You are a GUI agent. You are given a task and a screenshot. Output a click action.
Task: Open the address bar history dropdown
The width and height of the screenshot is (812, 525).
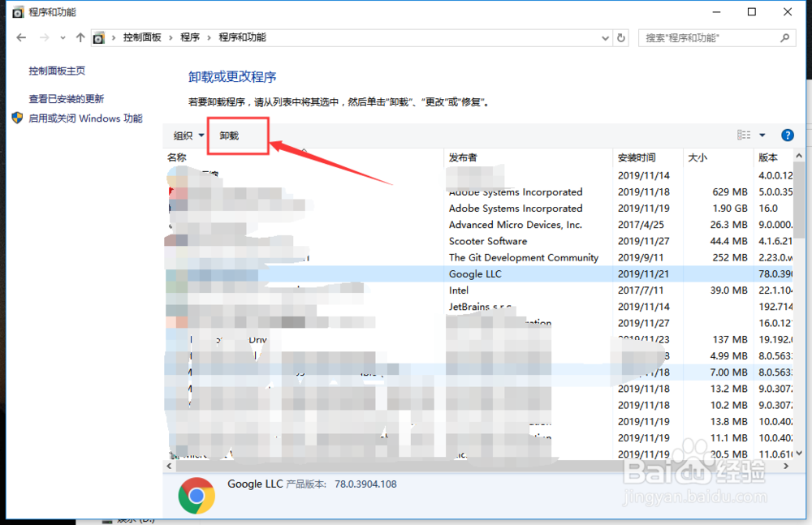604,37
